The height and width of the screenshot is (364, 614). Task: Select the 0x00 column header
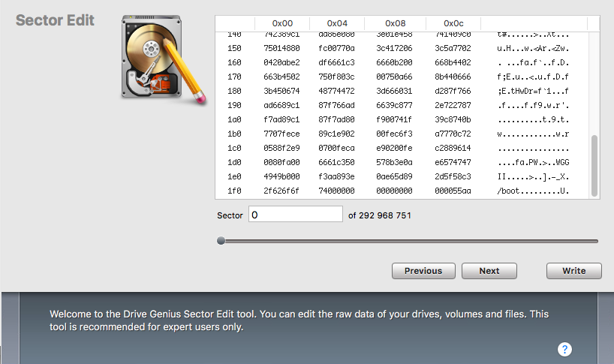click(281, 23)
